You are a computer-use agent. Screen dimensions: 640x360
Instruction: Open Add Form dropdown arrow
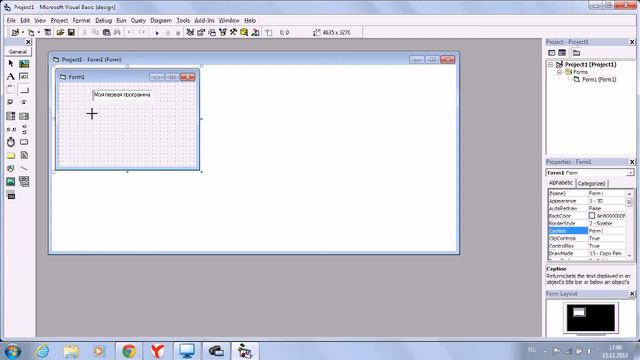pyautogui.click(x=38, y=32)
